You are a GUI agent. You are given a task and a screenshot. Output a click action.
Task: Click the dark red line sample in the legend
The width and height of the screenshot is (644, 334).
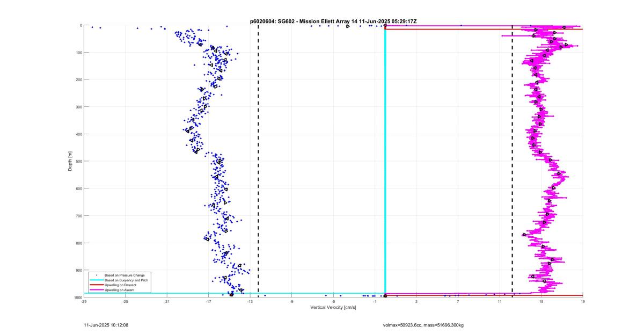(x=96, y=285)
